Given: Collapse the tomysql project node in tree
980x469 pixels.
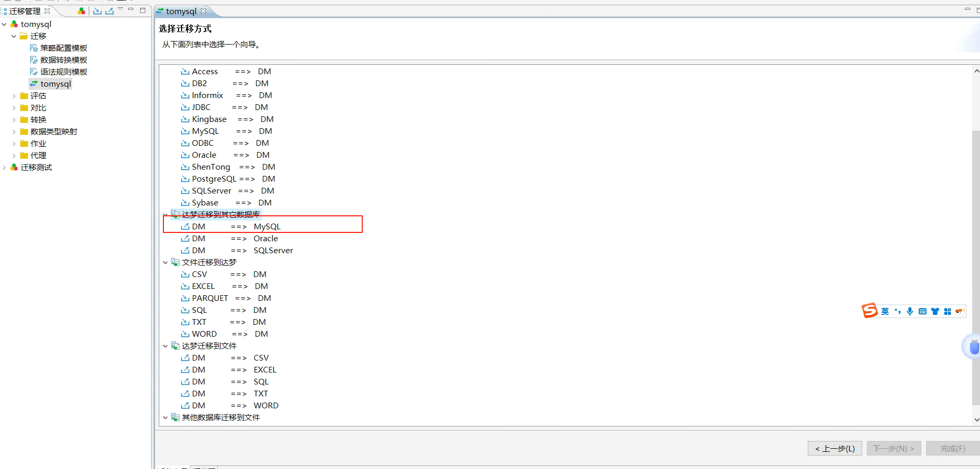Looking at the screenshot, I should click(4, 24).
